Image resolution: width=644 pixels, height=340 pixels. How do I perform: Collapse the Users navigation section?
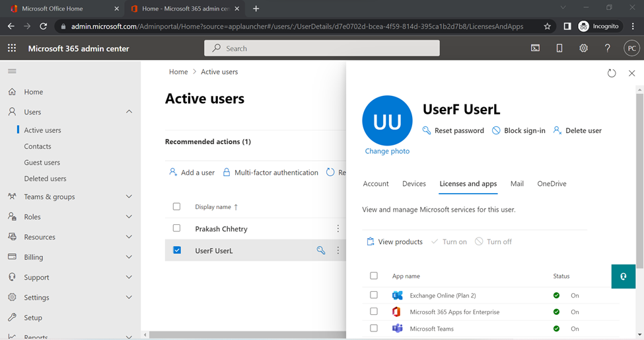[129, 112]
